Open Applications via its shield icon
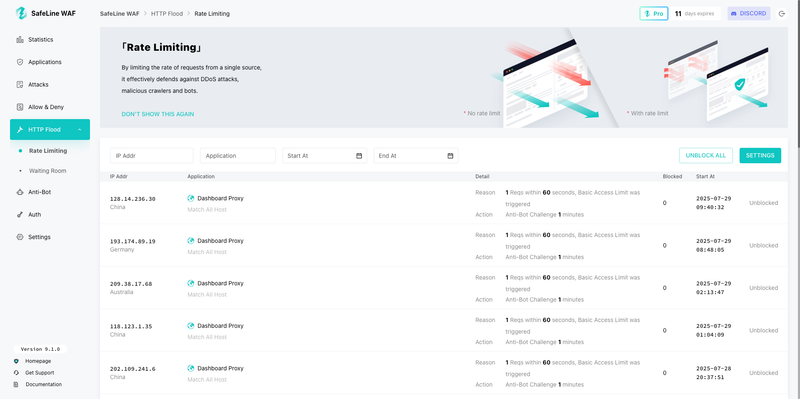This screenshot has height=399, width=800. point(20,62)
